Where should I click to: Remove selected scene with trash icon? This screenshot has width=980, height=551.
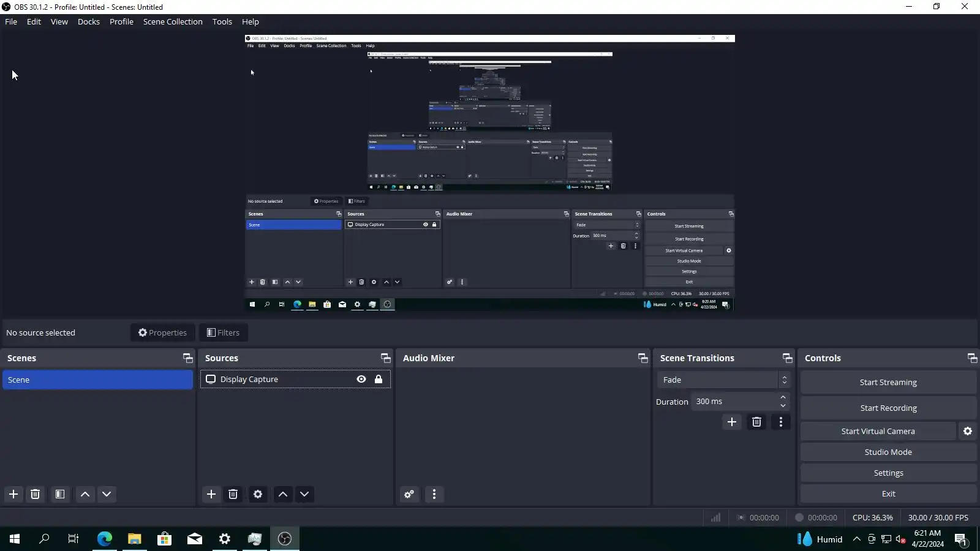pyautogui.click(x=36, y=494)
